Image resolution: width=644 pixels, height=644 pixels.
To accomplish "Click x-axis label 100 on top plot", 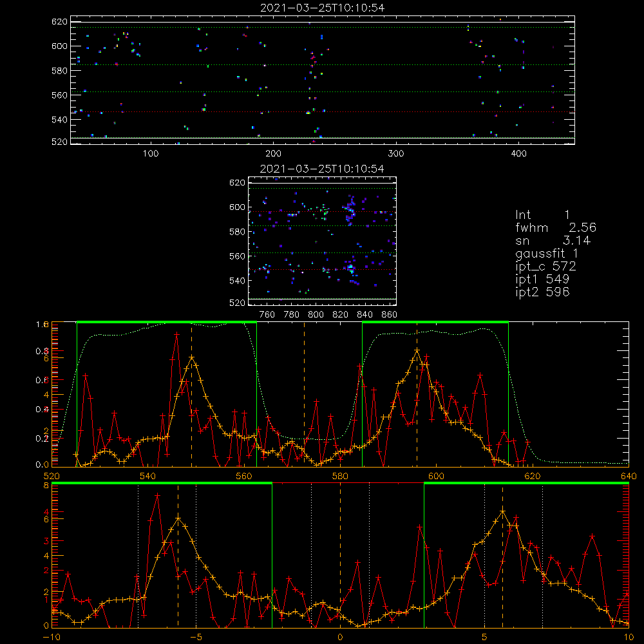I will [151, 154].
